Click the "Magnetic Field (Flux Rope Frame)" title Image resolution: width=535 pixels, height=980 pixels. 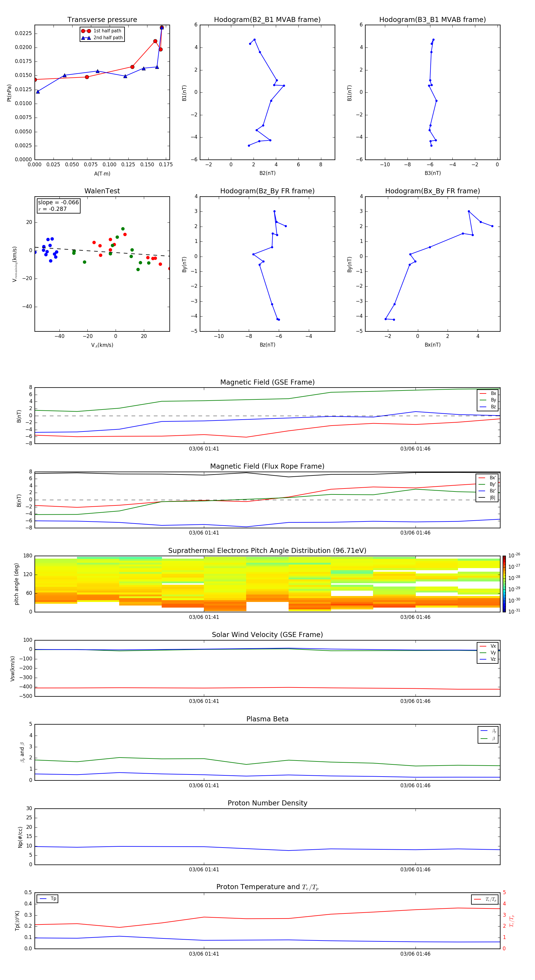click(267, 467)
